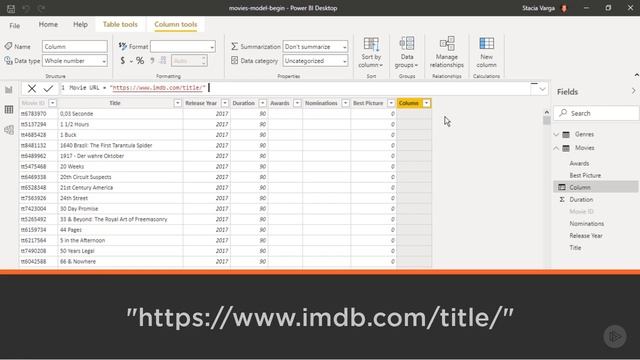Select Awards field in Fields pane

[579, 163]
